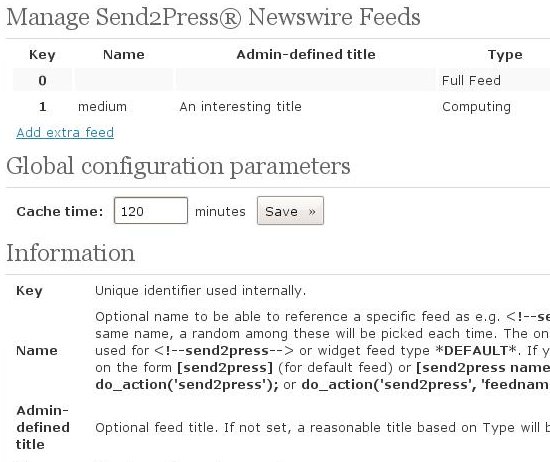
Task: Click the empty name cell of feed 0
Action: pos(124,80)
